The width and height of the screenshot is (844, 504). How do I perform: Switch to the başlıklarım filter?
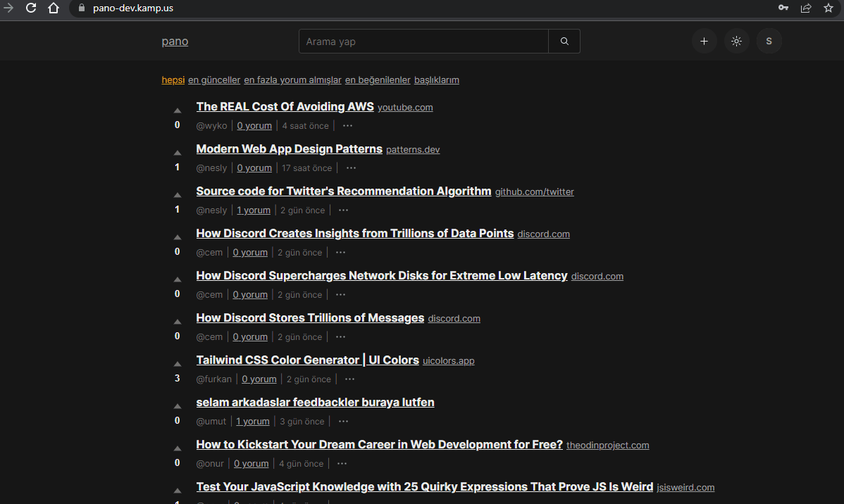(436, 80)
